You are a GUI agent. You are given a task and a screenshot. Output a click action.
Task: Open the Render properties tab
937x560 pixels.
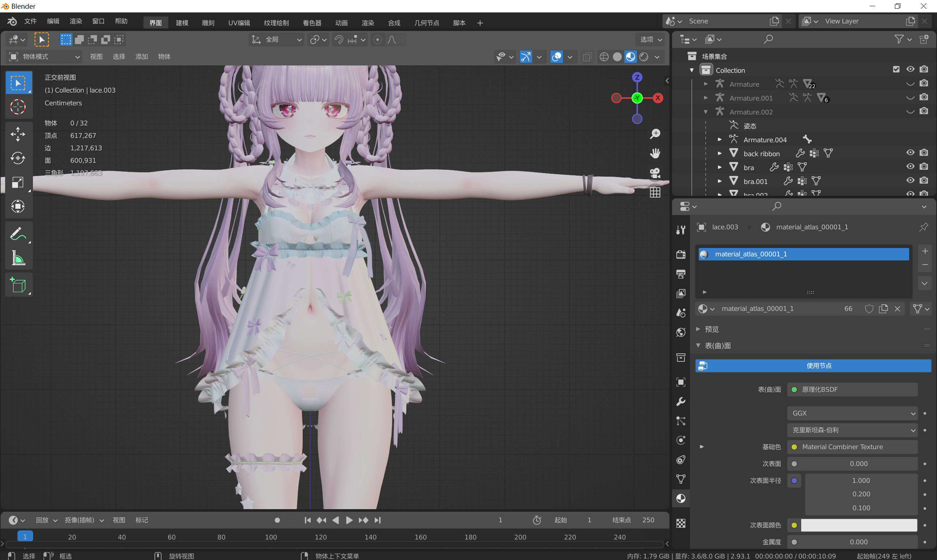pyautogui.click(x=681, y=254)
